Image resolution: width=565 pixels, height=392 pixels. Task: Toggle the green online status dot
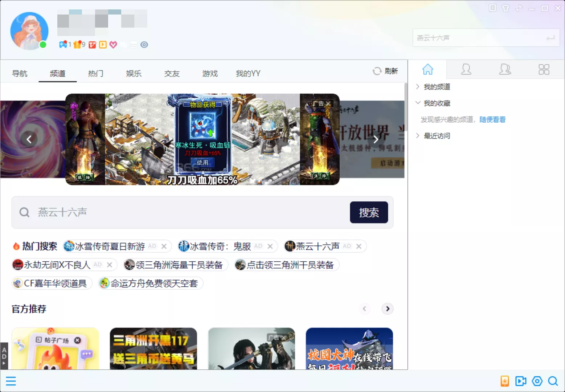point(43,45)
